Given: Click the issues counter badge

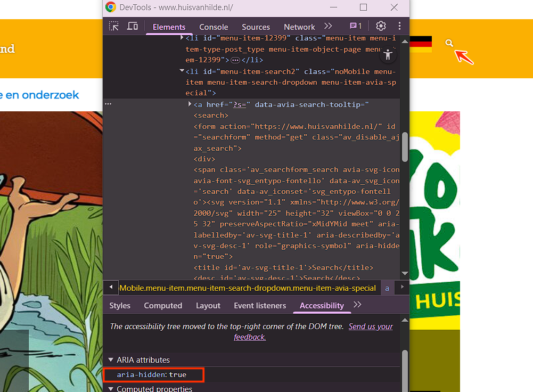Looking at the screenshot, I should (x=355, y=26).
